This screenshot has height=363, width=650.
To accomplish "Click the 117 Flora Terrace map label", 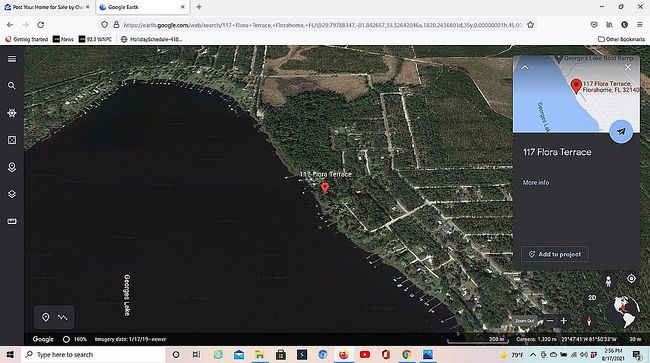I will pos(325,174).
